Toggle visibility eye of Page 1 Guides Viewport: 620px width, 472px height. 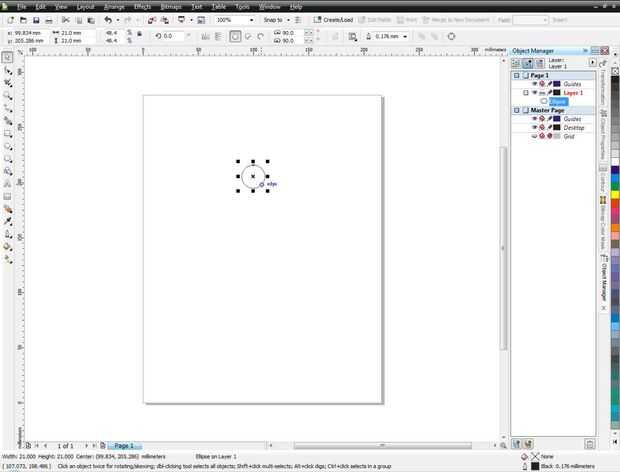point(534,84)
